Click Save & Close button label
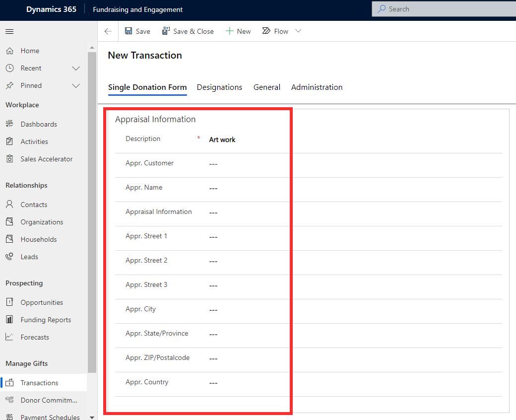 point(193,31)
